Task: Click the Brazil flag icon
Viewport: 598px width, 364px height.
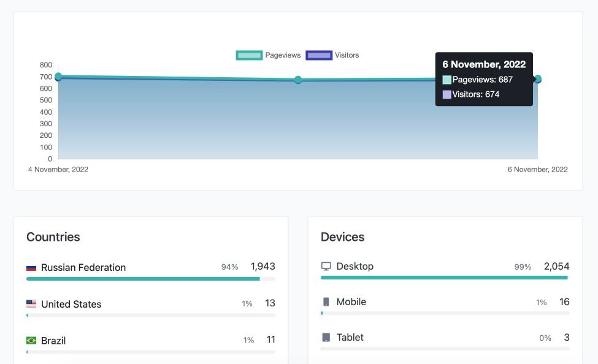Action: click(x=31, y=340)
